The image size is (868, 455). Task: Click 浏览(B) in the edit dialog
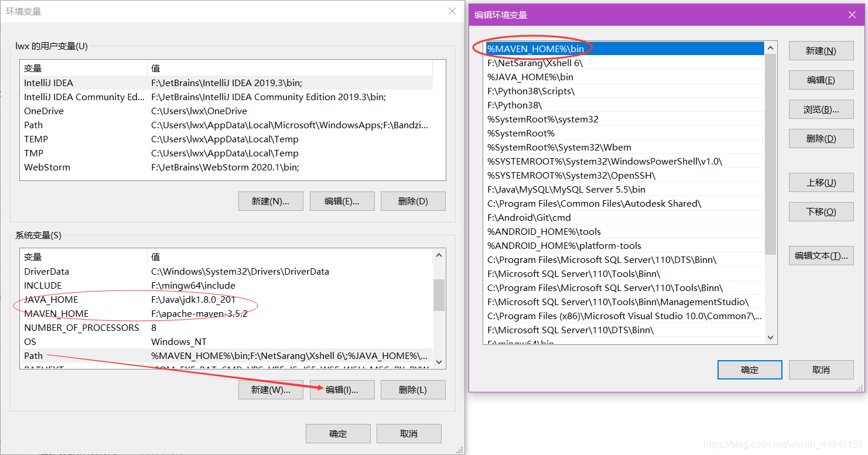coord(821,109)
